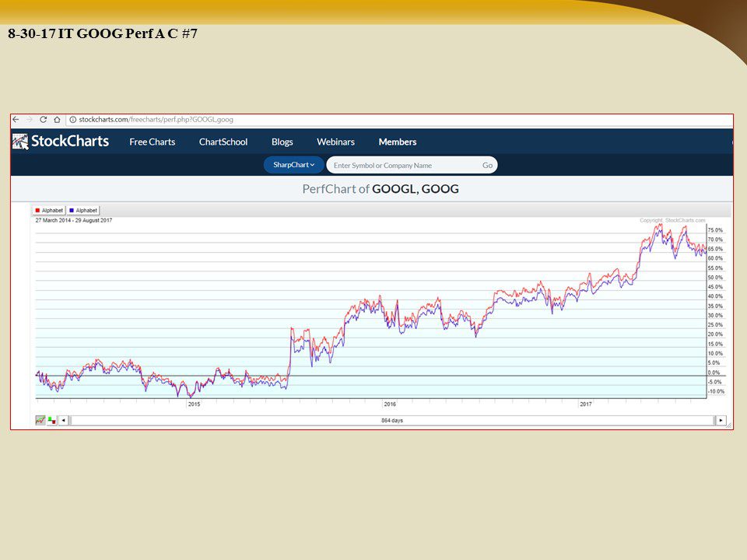
Task: Click the 864 days range slider bar
Action: coord(392,421)
